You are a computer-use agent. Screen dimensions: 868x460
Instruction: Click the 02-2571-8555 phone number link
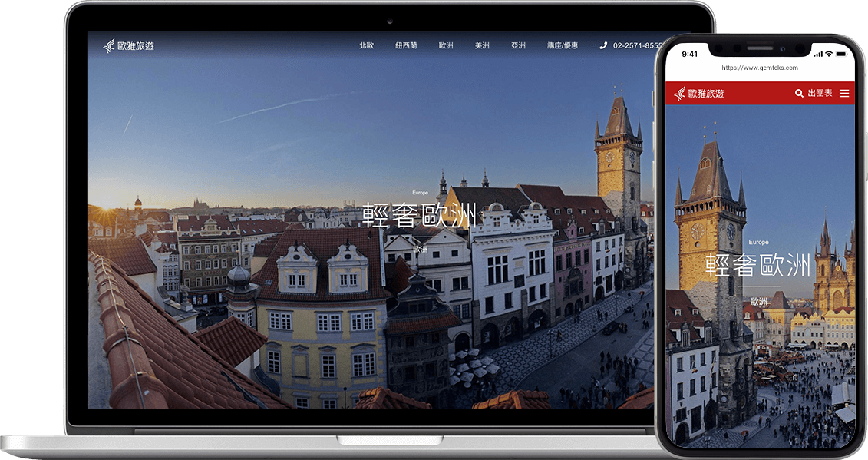tap(635, 46)
